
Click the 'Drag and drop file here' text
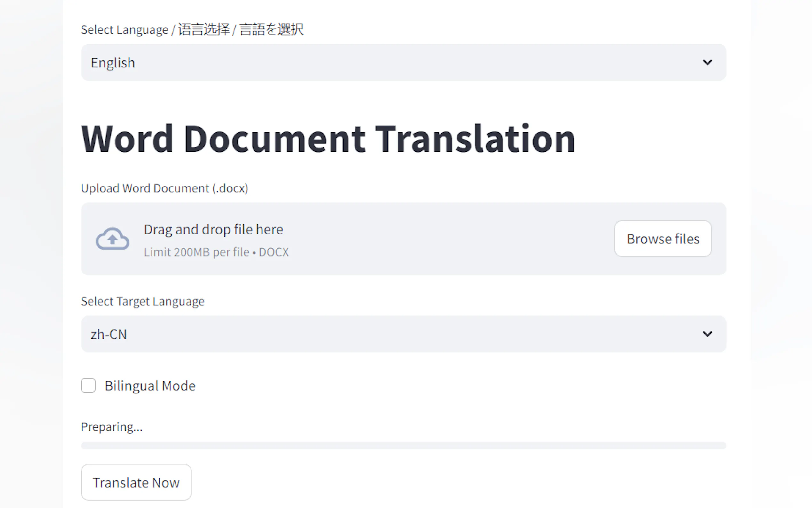point(213,229)
